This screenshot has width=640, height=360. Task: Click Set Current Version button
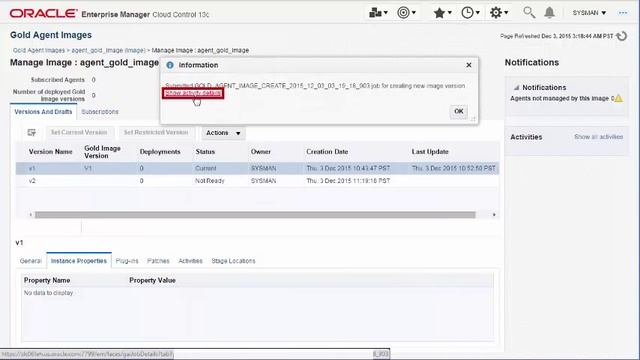(x=79, y=133)
